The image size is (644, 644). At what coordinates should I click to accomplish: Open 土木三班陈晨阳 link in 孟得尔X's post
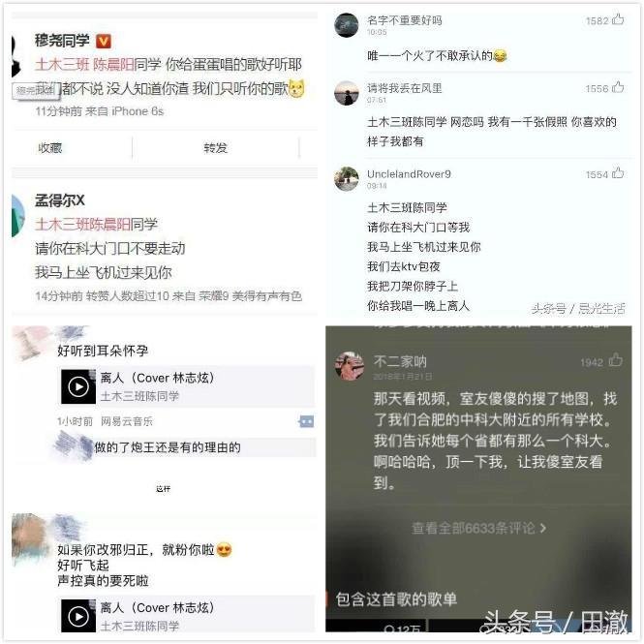click(x=82, y=225)
